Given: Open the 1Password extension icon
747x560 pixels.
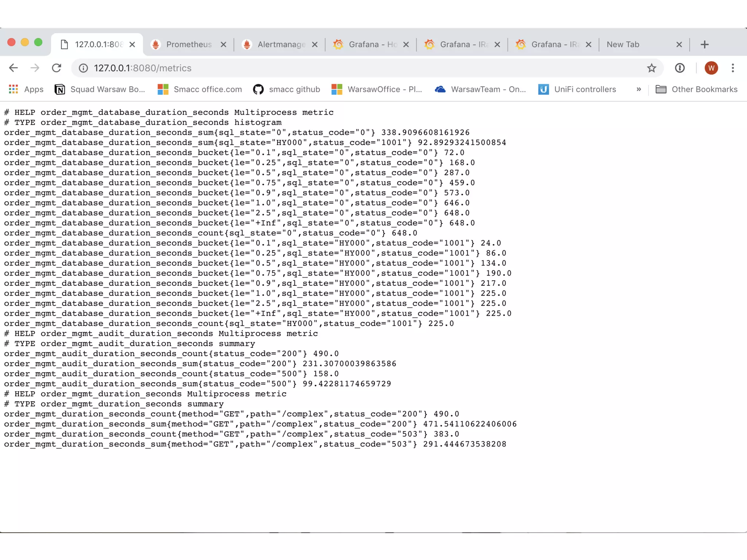Looking at the screenshot, I should pyautogui.click(x=680, y=68).
